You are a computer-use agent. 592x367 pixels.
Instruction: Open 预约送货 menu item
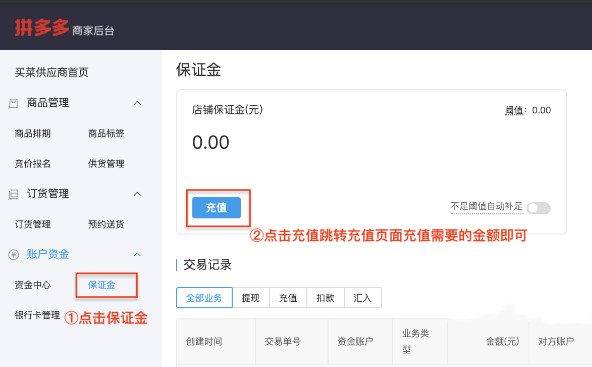pyautogui.click(x=106, y=224)
